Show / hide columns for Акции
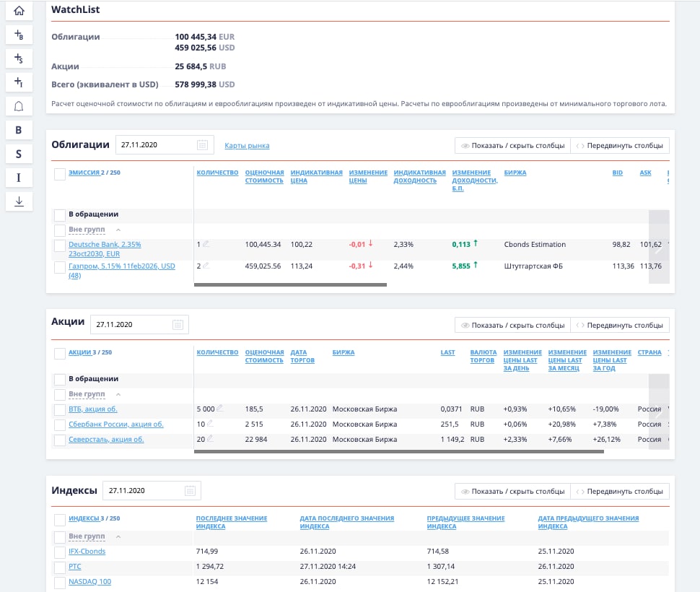 512,325
